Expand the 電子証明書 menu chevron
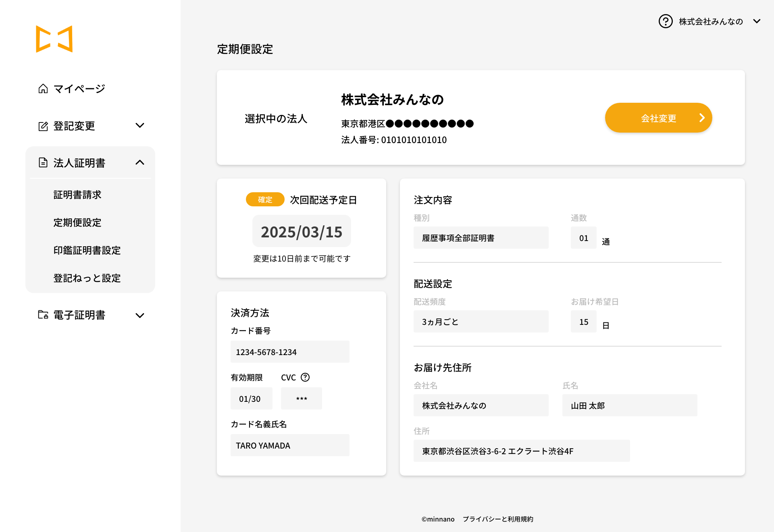 (140, 315)
